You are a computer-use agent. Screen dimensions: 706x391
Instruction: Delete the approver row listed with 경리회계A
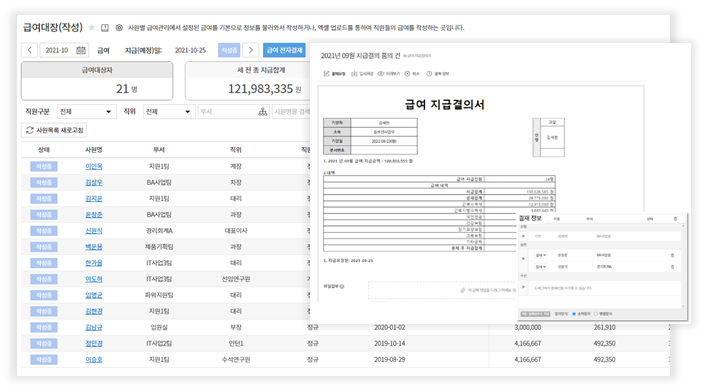(672, 267)
